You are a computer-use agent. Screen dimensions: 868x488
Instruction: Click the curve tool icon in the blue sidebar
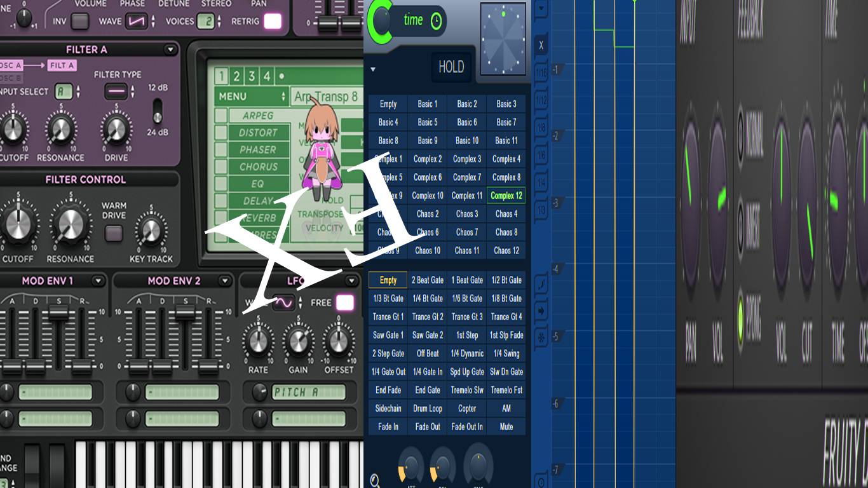(x=541, y=283)
